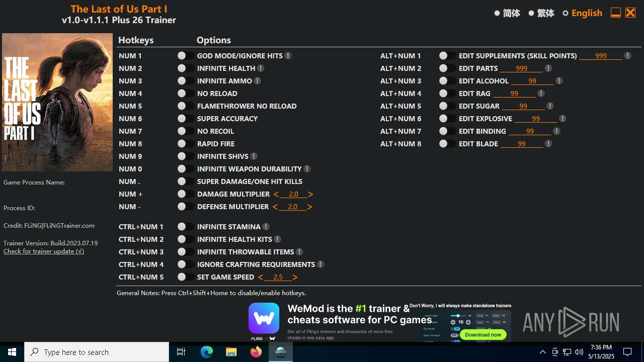Enable the Edit Blade toggle

447,144
